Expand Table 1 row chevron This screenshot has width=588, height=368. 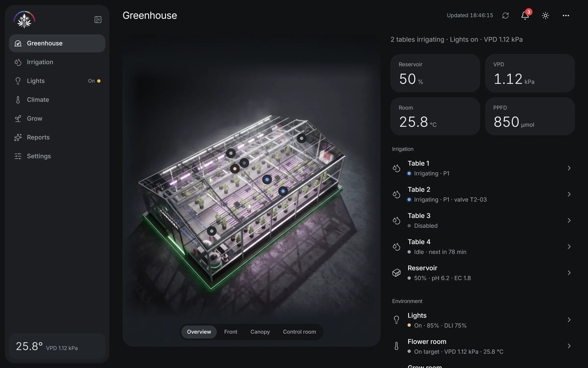click(569, 168)
